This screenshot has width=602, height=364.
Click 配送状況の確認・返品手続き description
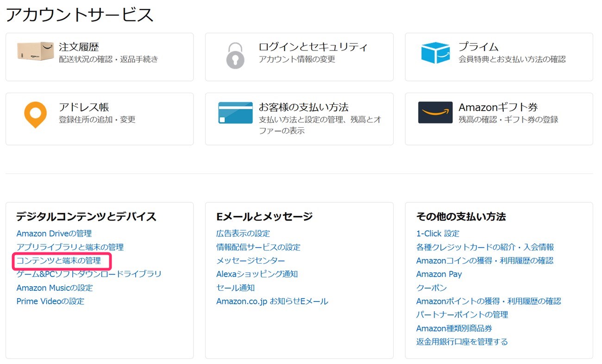click(108, 59)
